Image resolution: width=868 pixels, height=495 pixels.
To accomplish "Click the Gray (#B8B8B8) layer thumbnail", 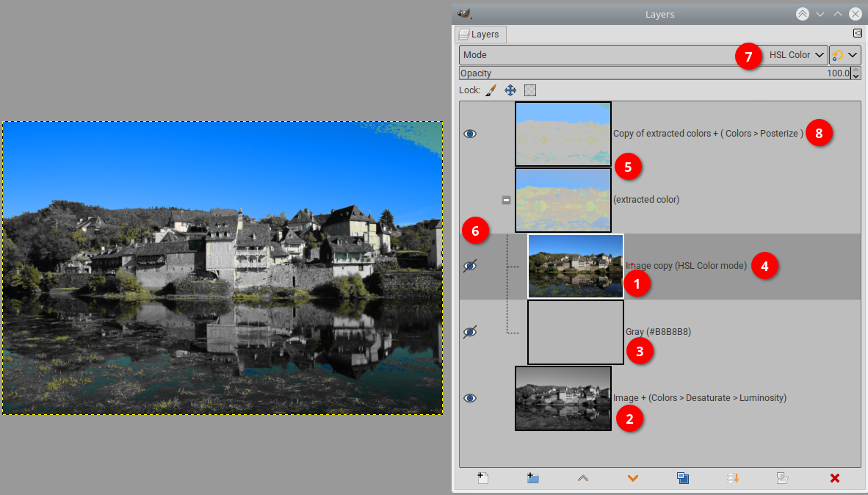I will (575, 332).
